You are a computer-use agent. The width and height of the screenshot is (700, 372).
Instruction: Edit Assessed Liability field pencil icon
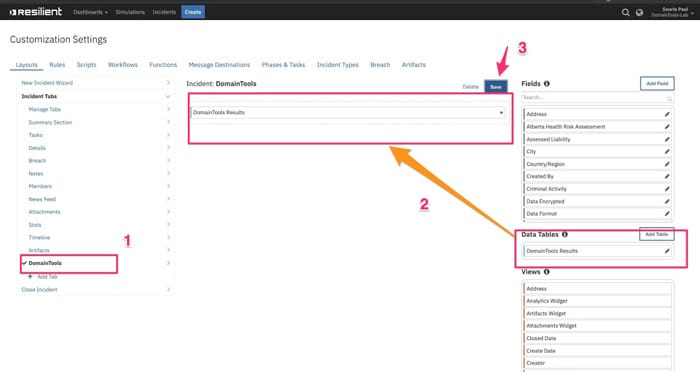(x=667, y=139)
